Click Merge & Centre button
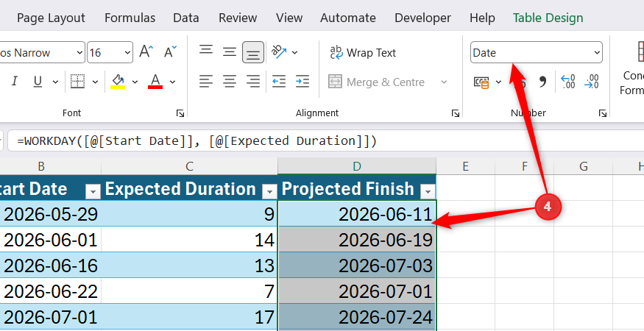Viewport: 644px width, 331px height. point(376,82)
